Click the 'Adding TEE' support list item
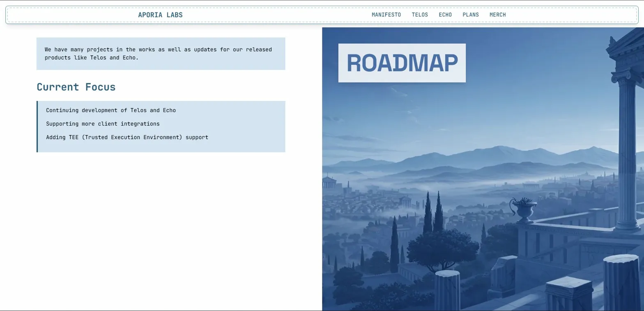The height and width of the screenshot is (311, 644). pyautogui.click(x=127, y=137)
